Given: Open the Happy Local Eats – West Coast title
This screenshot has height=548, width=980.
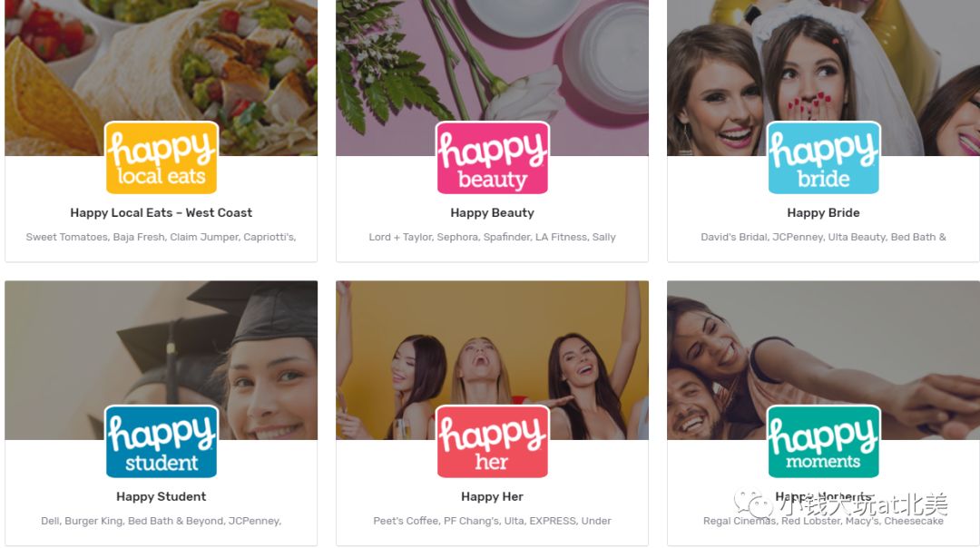Looking at the screenshot, I should pos(162,212).
